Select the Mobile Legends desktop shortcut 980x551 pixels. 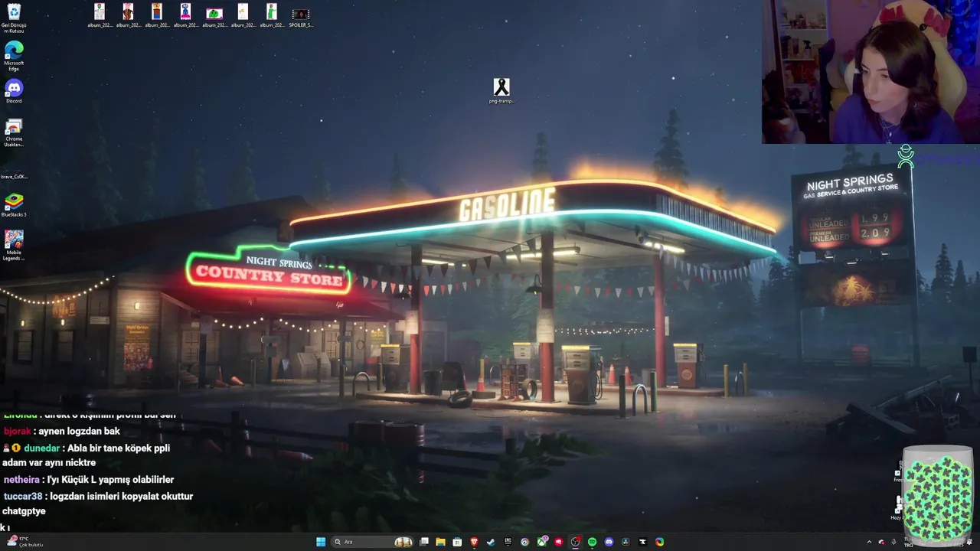(x=14, y=245)
